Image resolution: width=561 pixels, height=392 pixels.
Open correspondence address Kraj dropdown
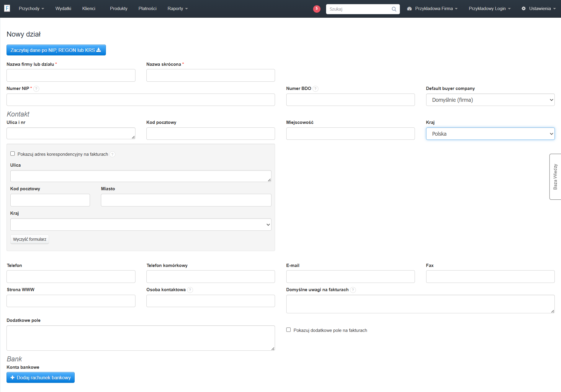coord(141,225)
